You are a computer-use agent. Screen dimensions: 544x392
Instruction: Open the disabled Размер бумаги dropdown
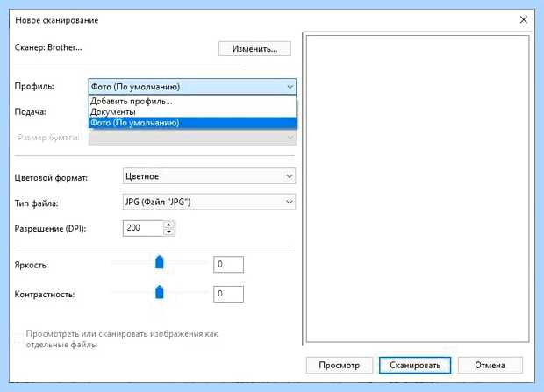(192, 138)
